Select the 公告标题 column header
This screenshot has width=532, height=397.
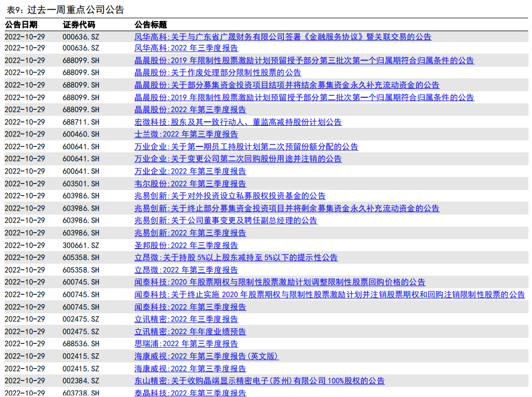151,25
